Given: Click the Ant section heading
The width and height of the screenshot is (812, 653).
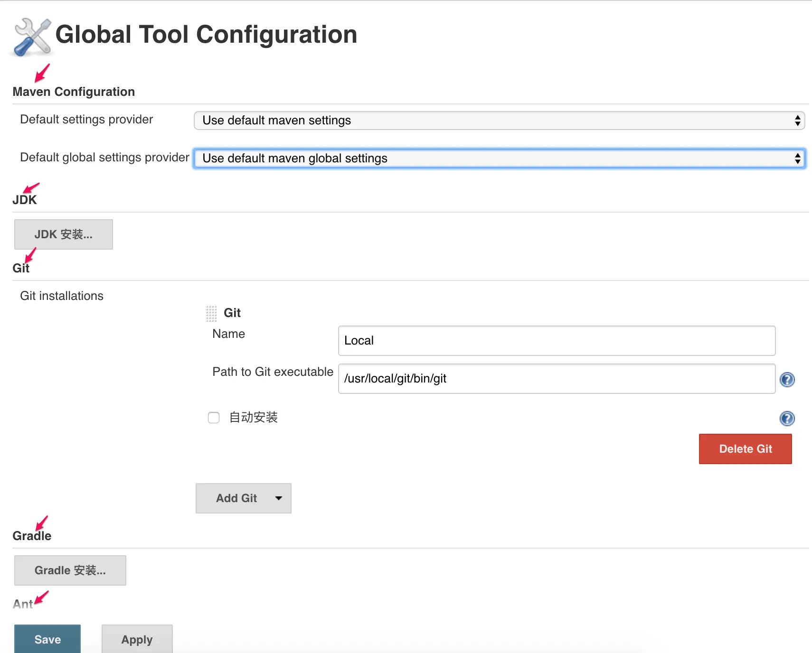Looking at the screenshot, I should (x=23, y=604).
